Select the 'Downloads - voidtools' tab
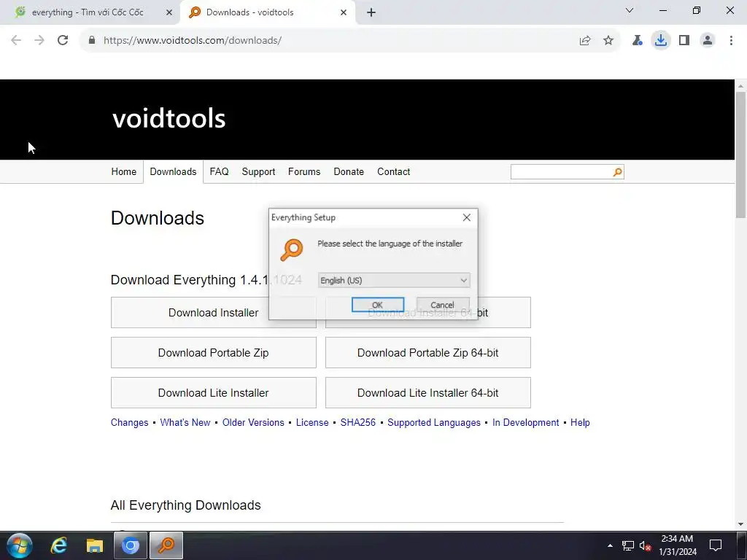 268,12
